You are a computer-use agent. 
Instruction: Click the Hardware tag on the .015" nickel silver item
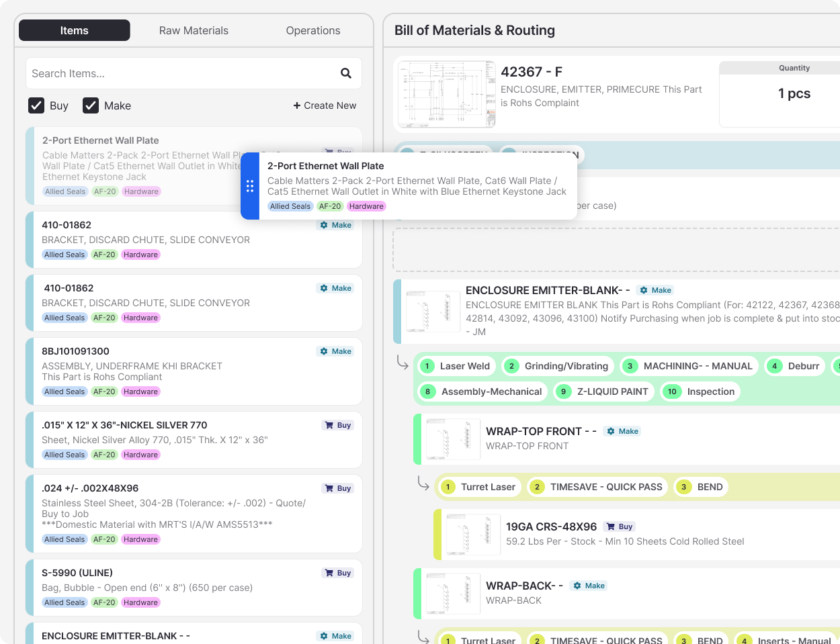pos(140,455)
